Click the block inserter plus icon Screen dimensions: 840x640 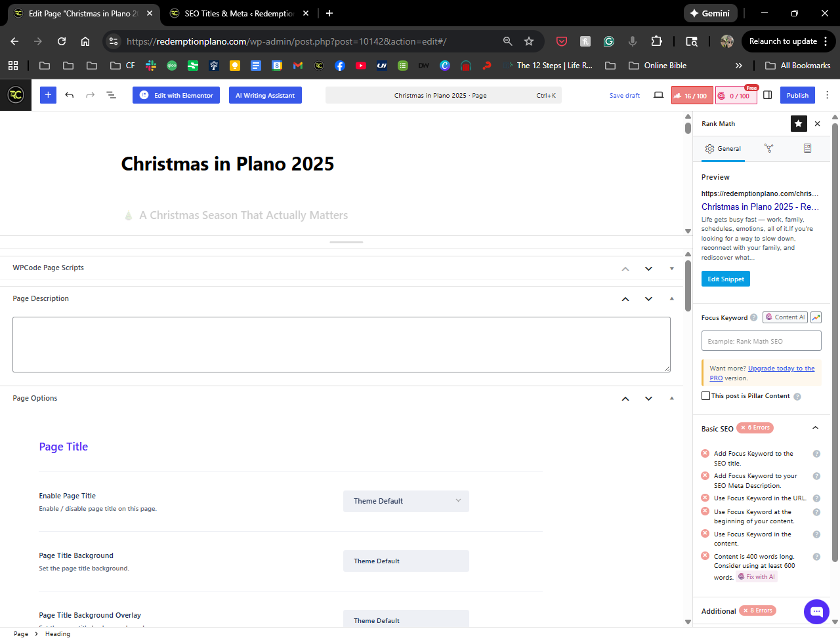(x=48, y=95)
